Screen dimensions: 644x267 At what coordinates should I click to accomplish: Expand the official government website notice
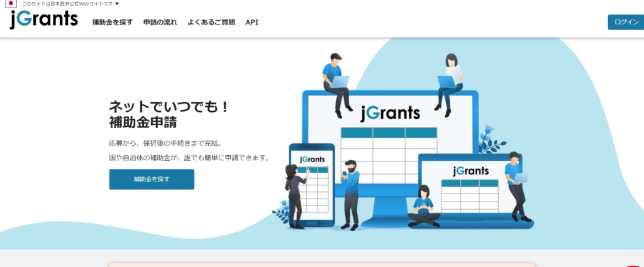pos(70,4)
